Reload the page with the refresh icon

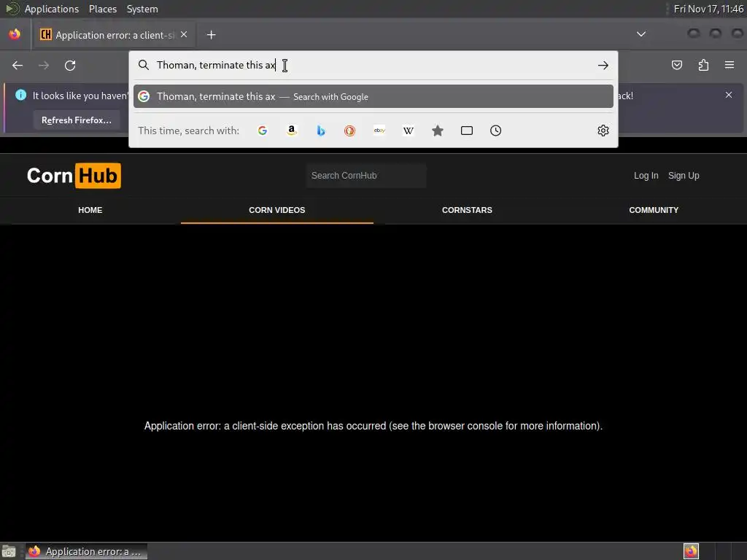point(70,65)
